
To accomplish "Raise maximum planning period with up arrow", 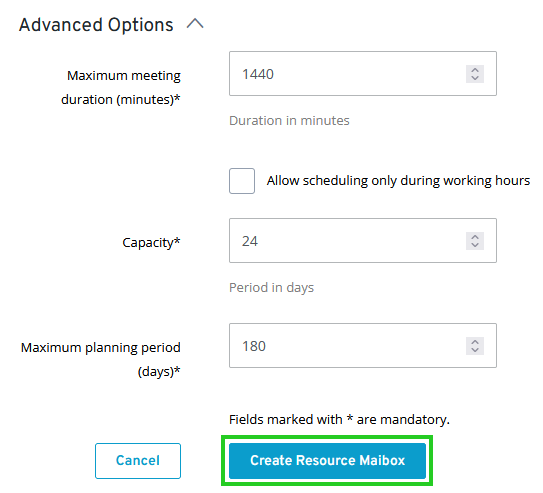I will click(x=475, y=342).
